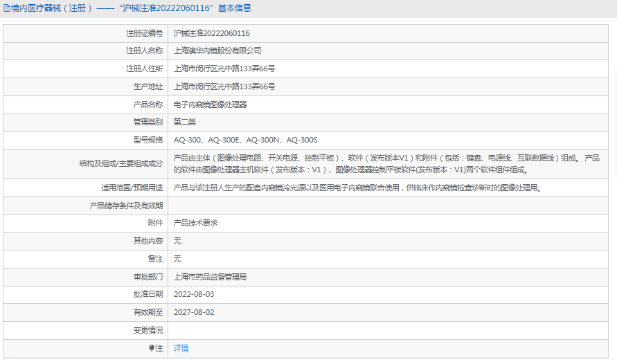The height and width of the screenshot is (364, 617).
Task: Select 无 in the 备注 row
Action: point(177,259)
